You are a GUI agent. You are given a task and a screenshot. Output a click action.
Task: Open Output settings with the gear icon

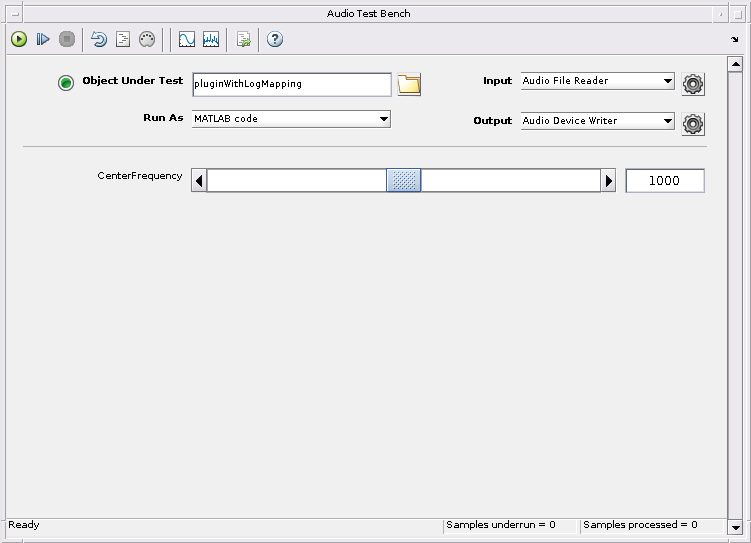[x=693, y=124]
